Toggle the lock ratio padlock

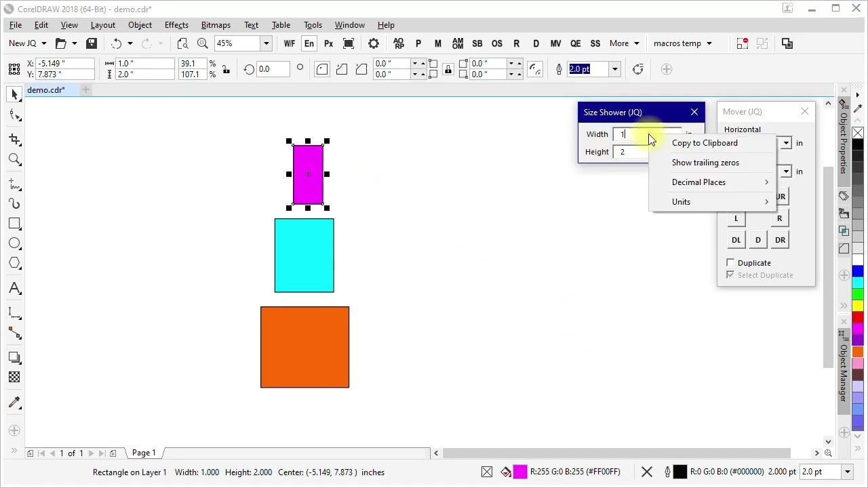pyautogui.click(x=226, y=69)
